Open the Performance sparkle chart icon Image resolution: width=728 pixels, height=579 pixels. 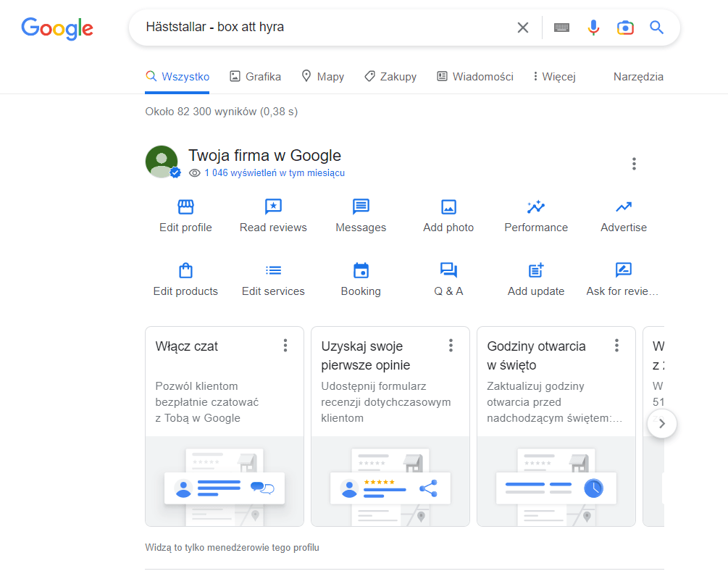536,207
